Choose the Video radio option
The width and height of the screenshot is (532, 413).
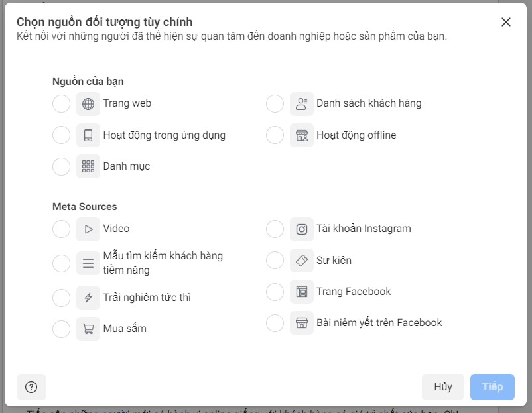coord(61,229)
